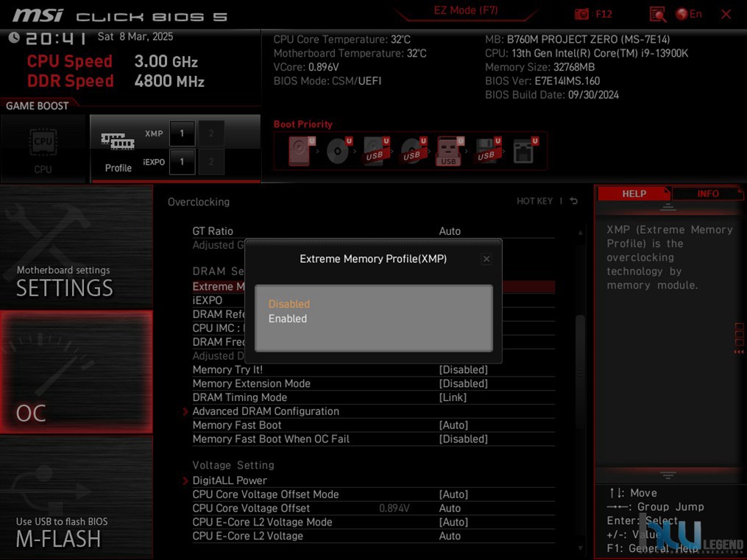Click the GAME BOOST label
This screenshot has height=560, width=747.
(x=37, y=106)
